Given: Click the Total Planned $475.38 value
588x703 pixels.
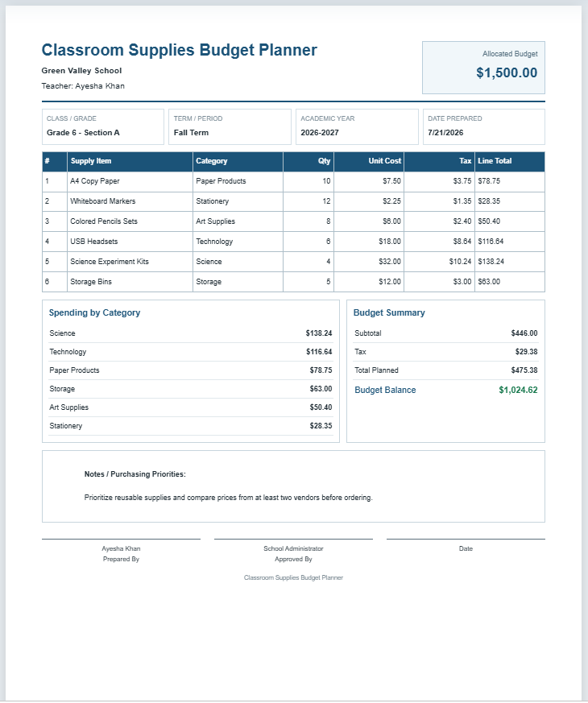Looking at the screenshot, I should (x=524, y=370).
